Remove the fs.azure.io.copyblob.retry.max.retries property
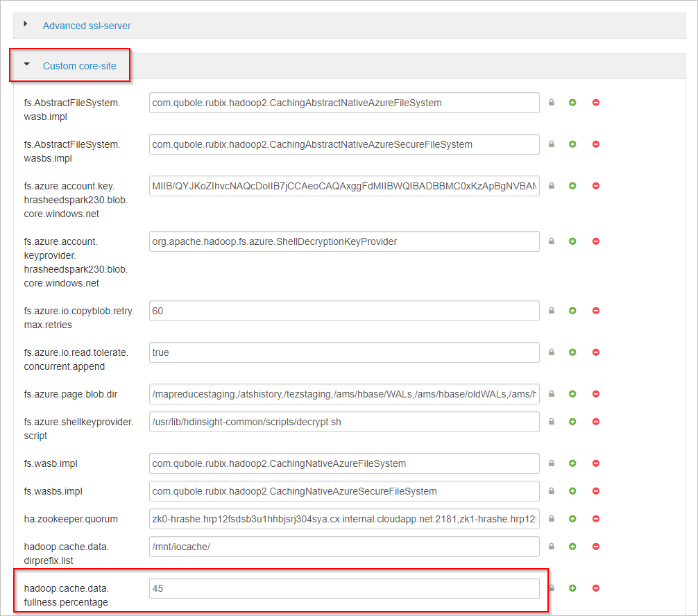 [595, 310]
